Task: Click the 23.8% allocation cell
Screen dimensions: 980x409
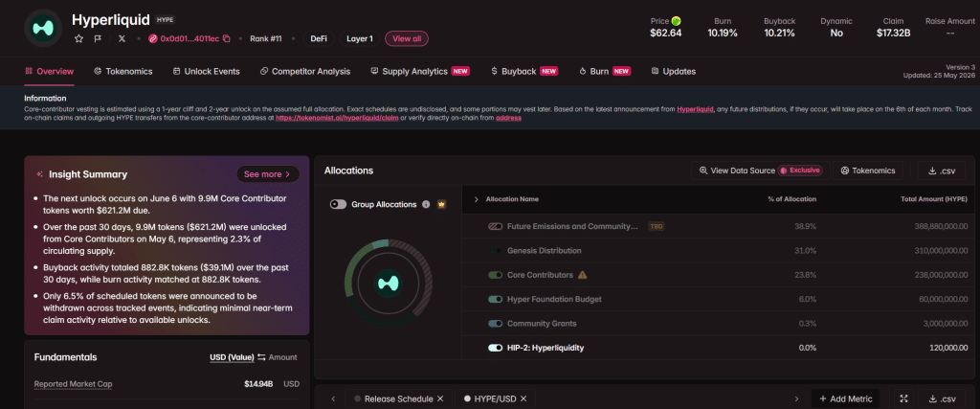Action: click(x=807, y=275)
